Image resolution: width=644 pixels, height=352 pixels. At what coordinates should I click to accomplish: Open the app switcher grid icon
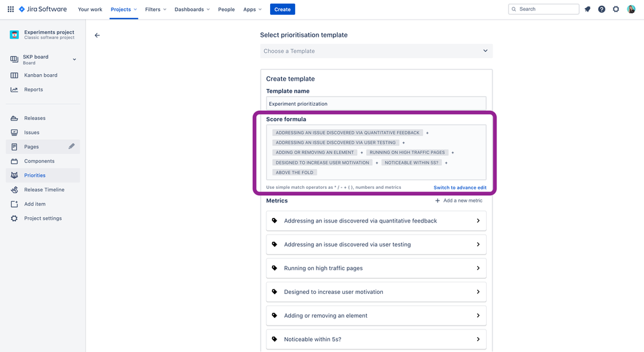click(x=11, y=9)
